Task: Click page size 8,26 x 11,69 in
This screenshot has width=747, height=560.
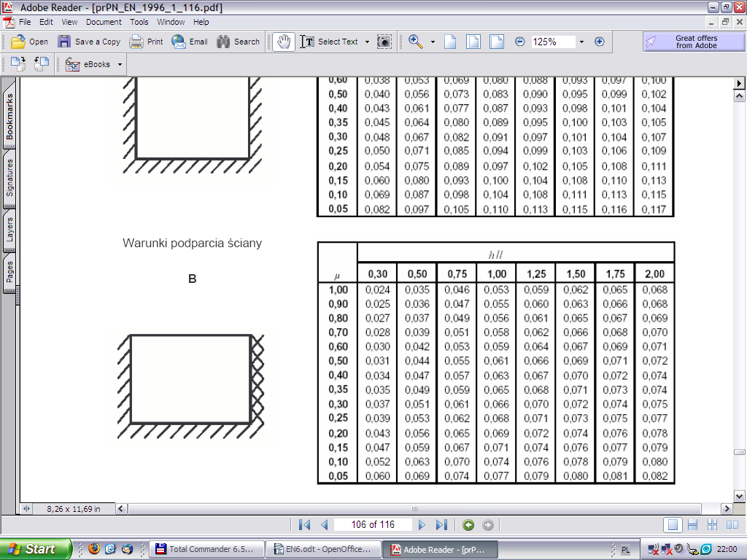Action: (74, 509)
